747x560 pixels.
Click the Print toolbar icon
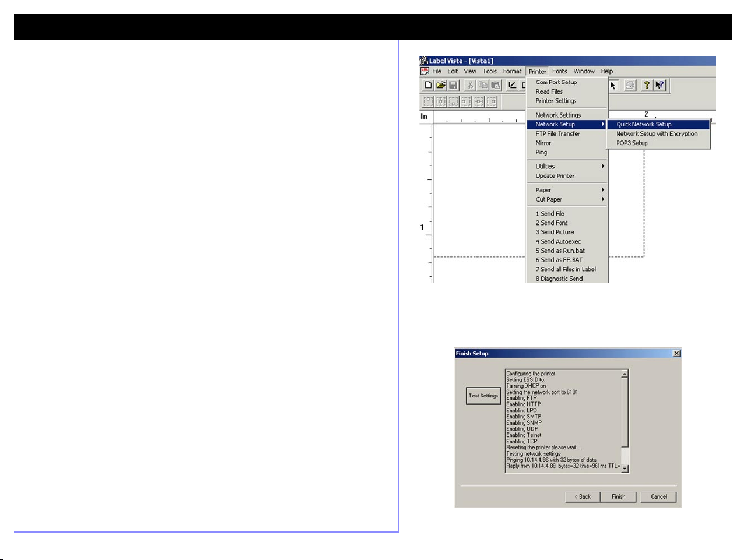pos(630,85)
